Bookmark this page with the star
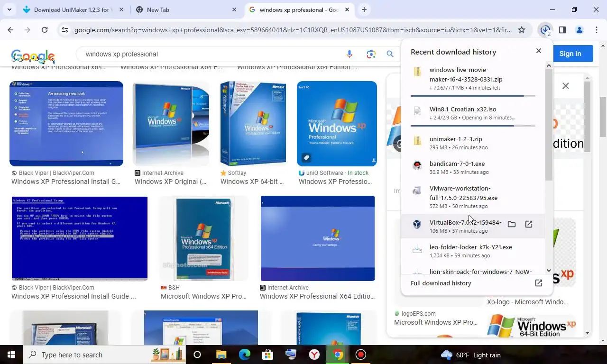Screen dimensions: 607x364 (x=522, y=30)
